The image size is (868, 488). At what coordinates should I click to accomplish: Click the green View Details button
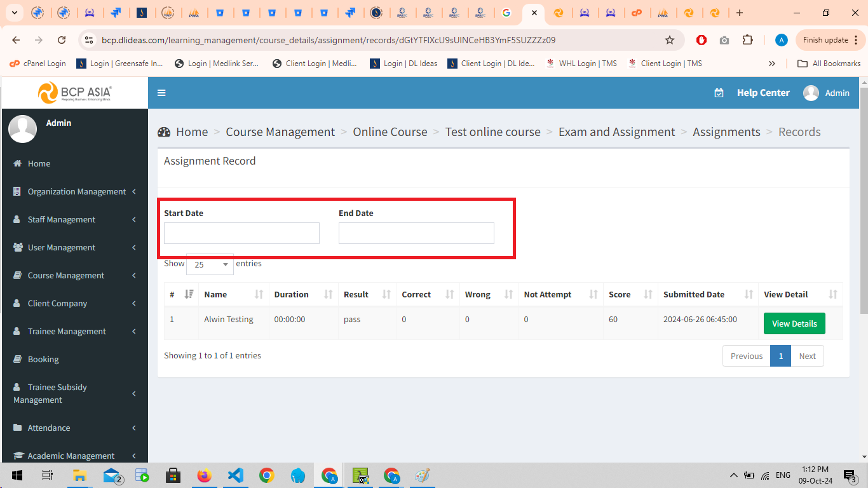tap(794, 323)
